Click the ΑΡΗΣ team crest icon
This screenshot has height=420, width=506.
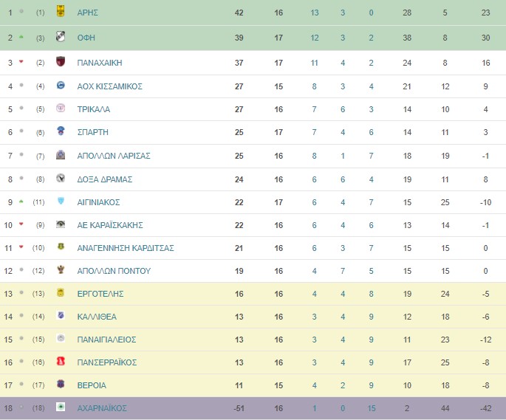[61, 11]
